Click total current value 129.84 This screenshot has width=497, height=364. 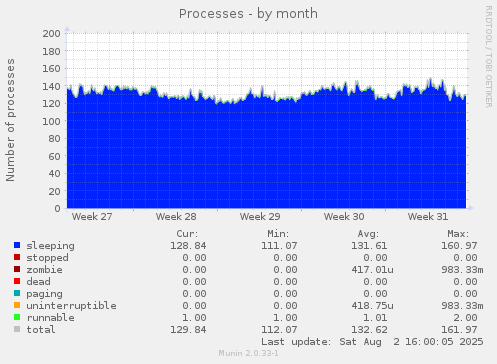click(x=188, y=330)
